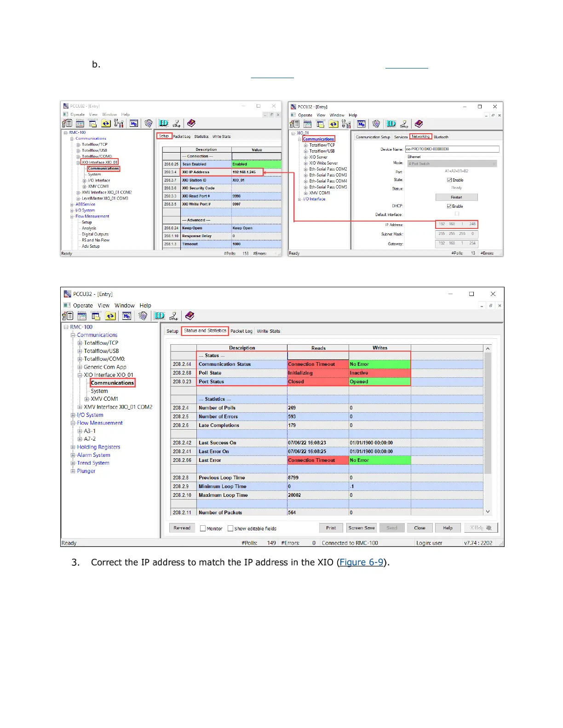
Task: Click the help book icon in the XIO_01 Networking window toolbar
Action: (x=419, y=124)
